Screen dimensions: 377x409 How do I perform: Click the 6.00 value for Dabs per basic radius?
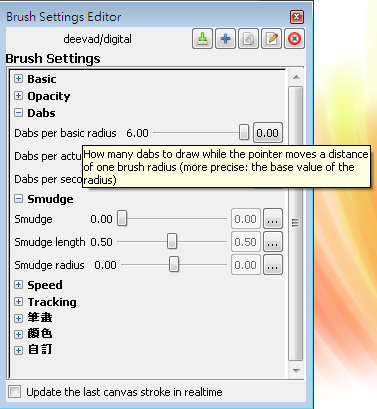137,133
